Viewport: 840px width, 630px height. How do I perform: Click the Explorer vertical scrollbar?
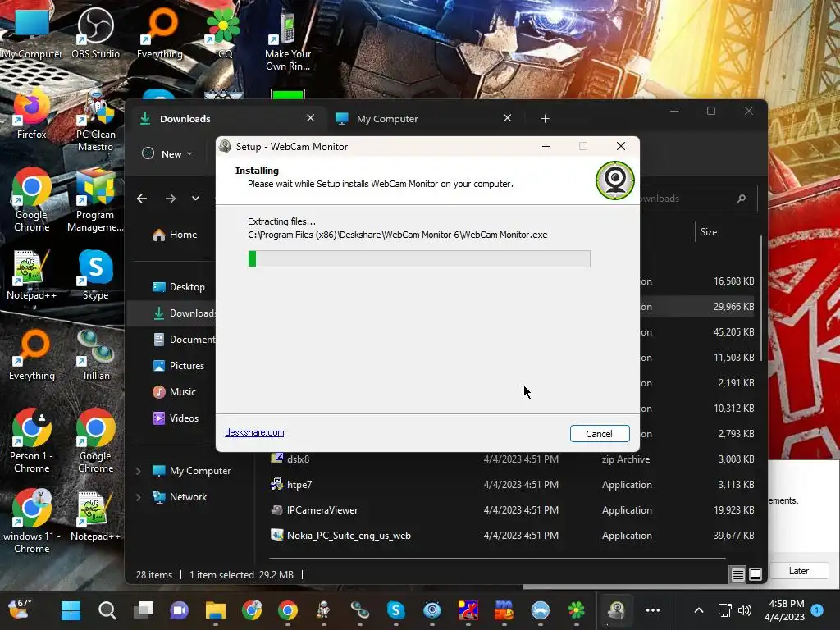[761, 297]
